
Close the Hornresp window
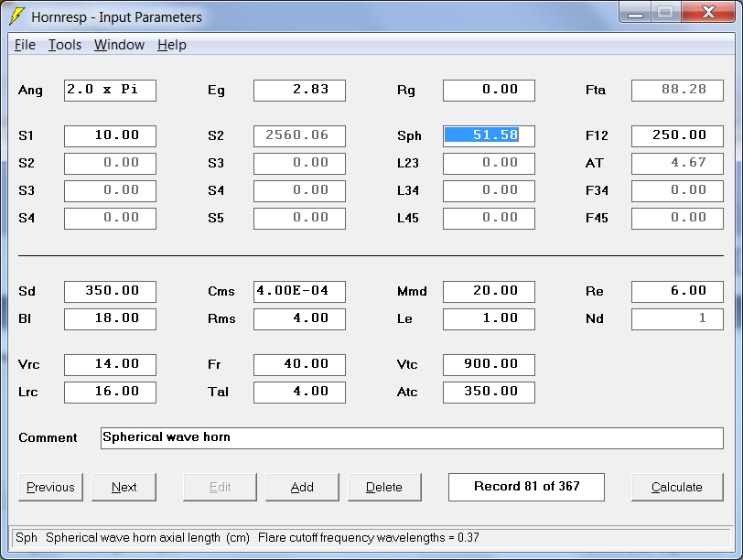[708, 12]
